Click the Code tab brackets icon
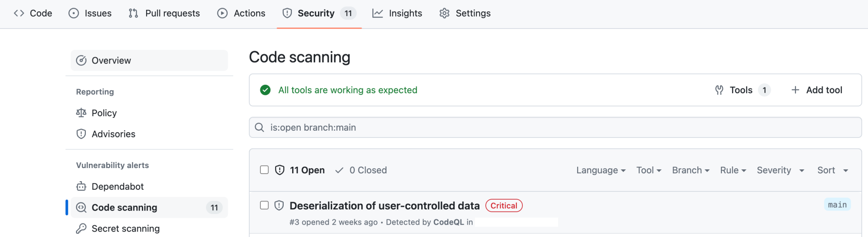 pos(19,13)
